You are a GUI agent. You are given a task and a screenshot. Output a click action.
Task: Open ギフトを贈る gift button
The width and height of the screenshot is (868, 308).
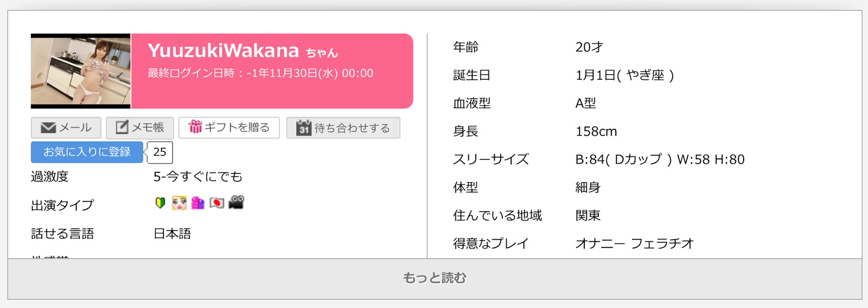tap(229, 128)
